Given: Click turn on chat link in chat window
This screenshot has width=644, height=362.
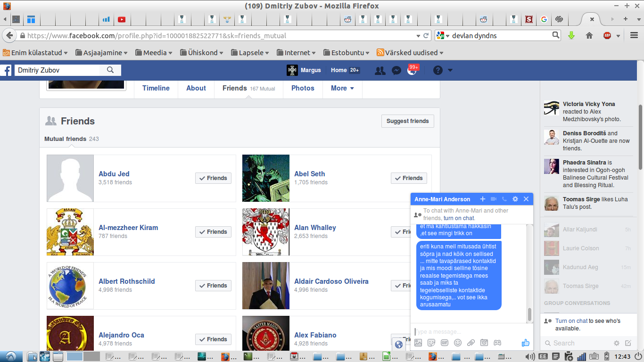Looking at the screenshot, I should pos(459,218).
